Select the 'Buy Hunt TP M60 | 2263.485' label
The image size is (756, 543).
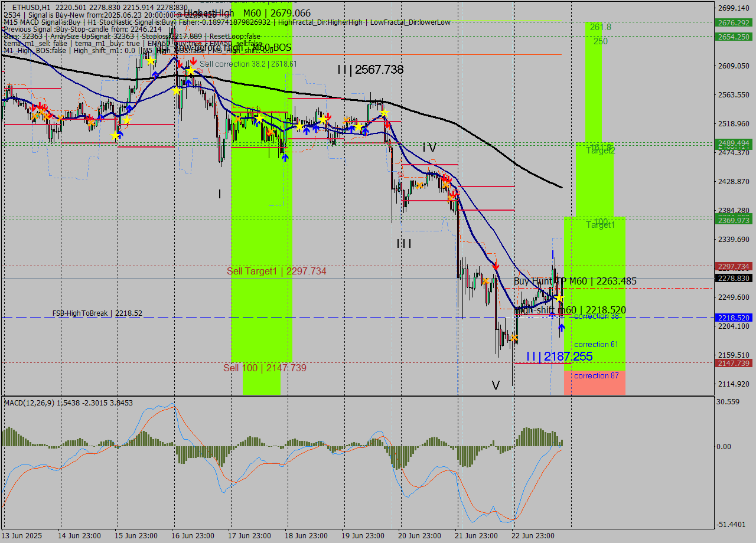pos(576,282)
